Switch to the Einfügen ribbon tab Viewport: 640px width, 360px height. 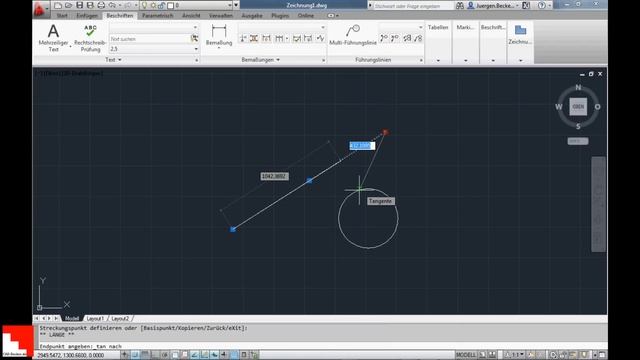(x=87, y=16)
